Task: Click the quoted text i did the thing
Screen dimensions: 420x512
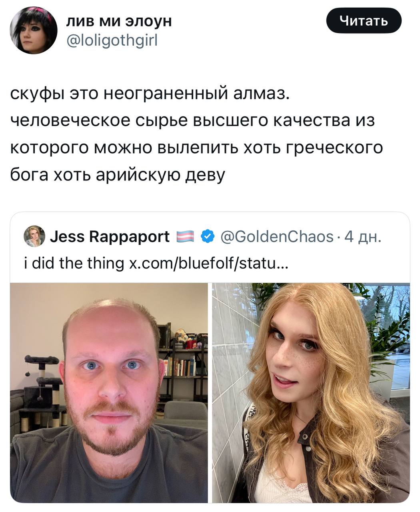Action: (x=74, y=263)
